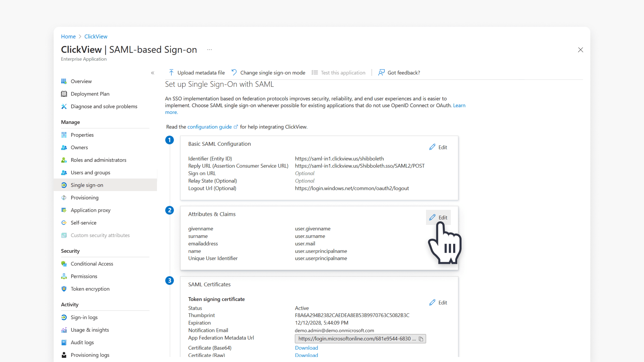This screenshot has height=362, width=644.
Task: Select Users and groups in the sidebar
Action: (x=90, y=172)
